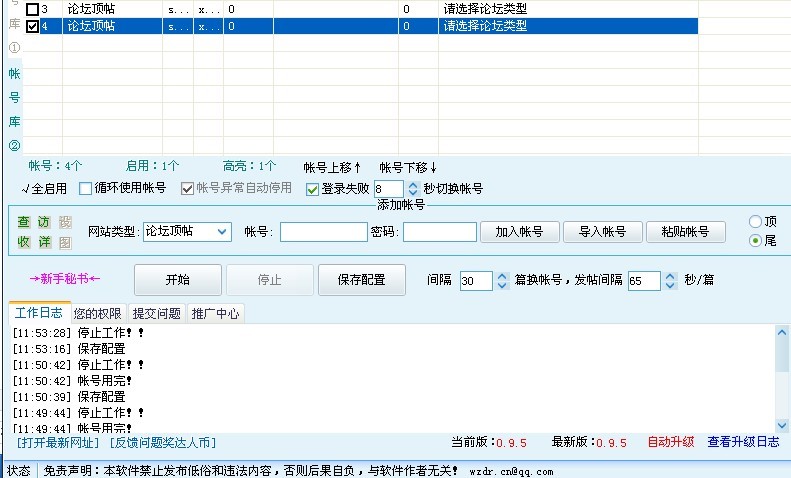Click the green 查 icon button

[x=23, y=222]
